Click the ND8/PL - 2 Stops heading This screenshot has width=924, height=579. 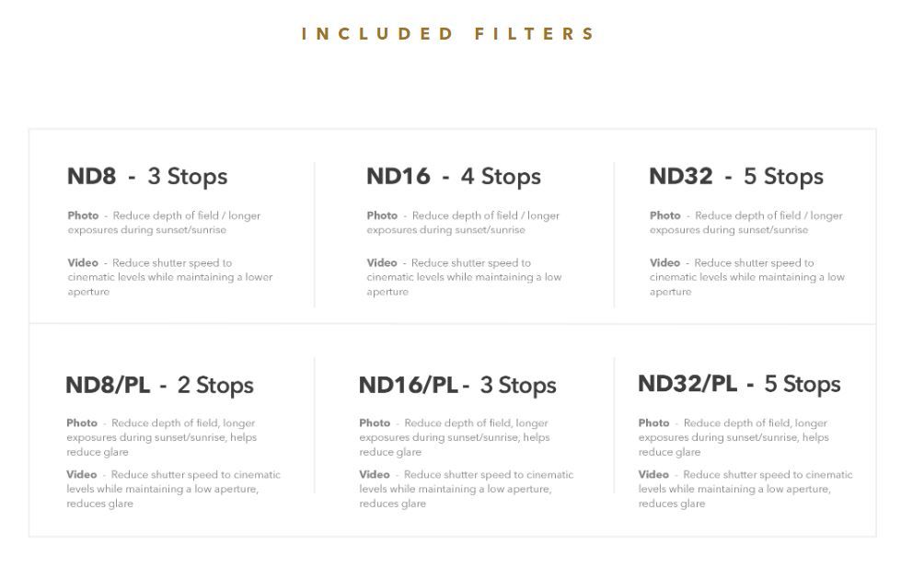(x=160, y=385)
